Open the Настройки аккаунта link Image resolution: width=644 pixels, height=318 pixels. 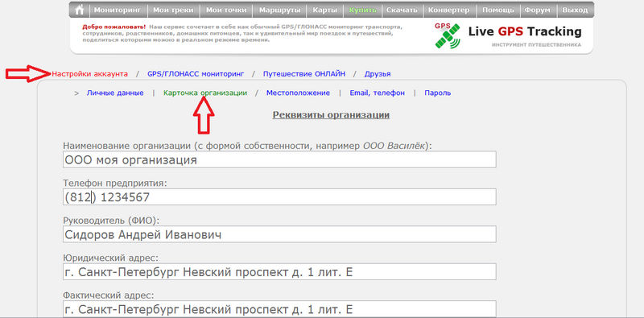tap(89, 74)
